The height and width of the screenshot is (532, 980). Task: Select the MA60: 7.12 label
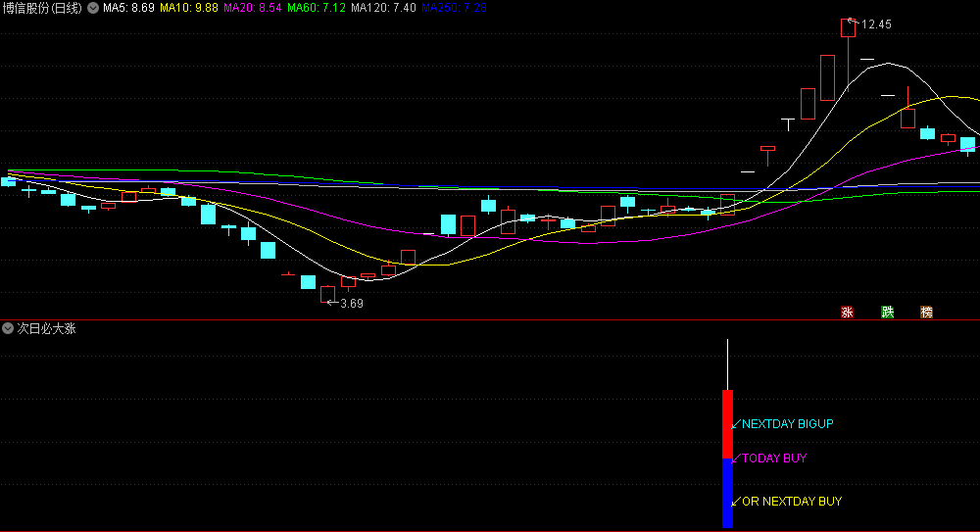[317, 8]
